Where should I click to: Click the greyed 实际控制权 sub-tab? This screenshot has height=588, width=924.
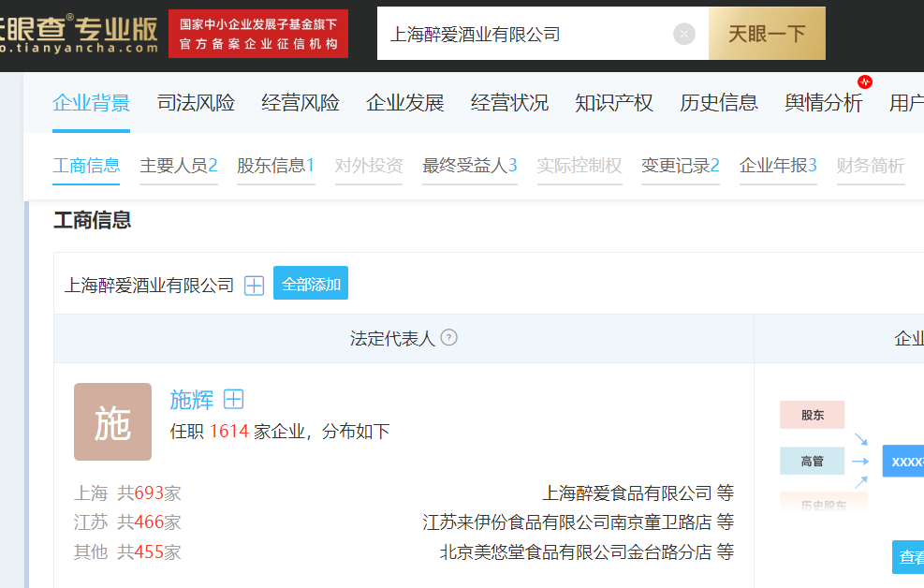coord(579,166)
